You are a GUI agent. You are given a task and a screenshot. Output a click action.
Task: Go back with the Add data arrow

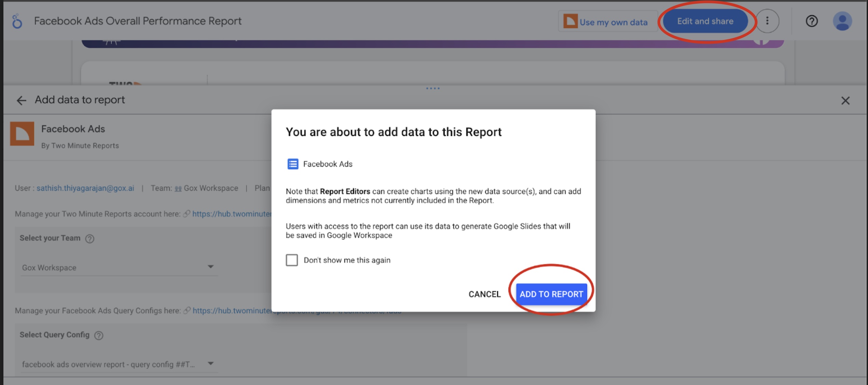(21, 100)
